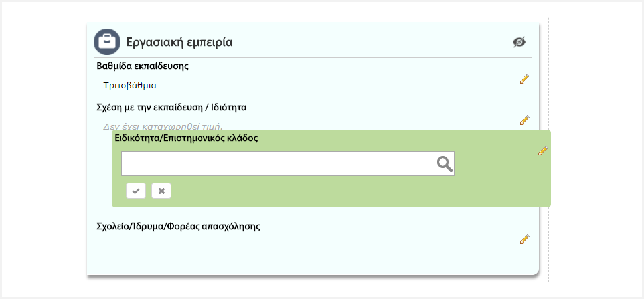Screen dimensions: 644x299
Task: Click the Δεν έχει καταχωρηθεί τιμή placeholder
Action: (163, 126)
